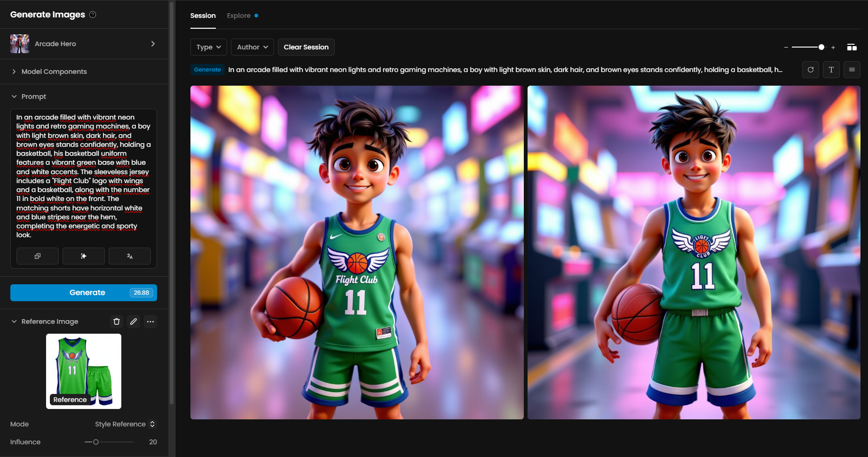Click the jersey reference image thumbnail
This screenshot has width=868, height=457.
(x=84, y=371)
